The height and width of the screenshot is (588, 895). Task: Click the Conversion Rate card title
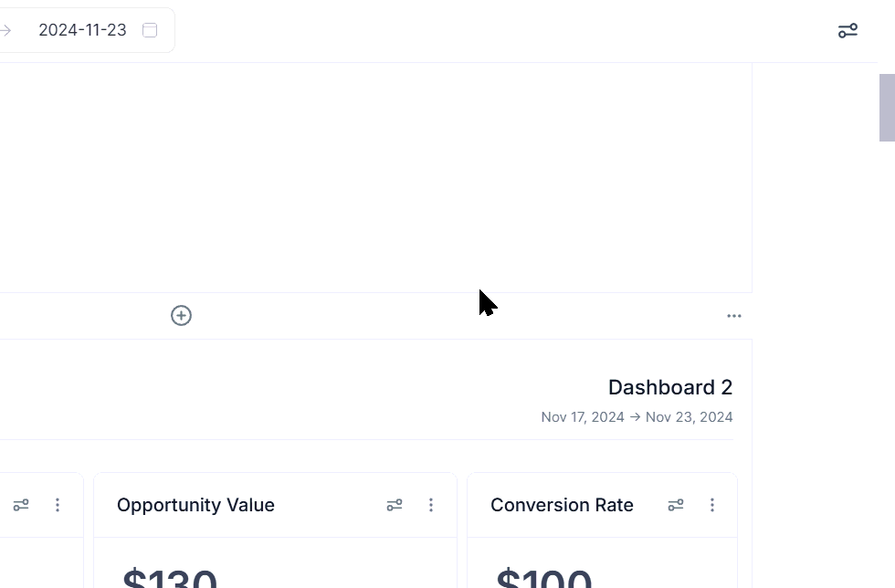pyautogui.click(x=562, y=505)
